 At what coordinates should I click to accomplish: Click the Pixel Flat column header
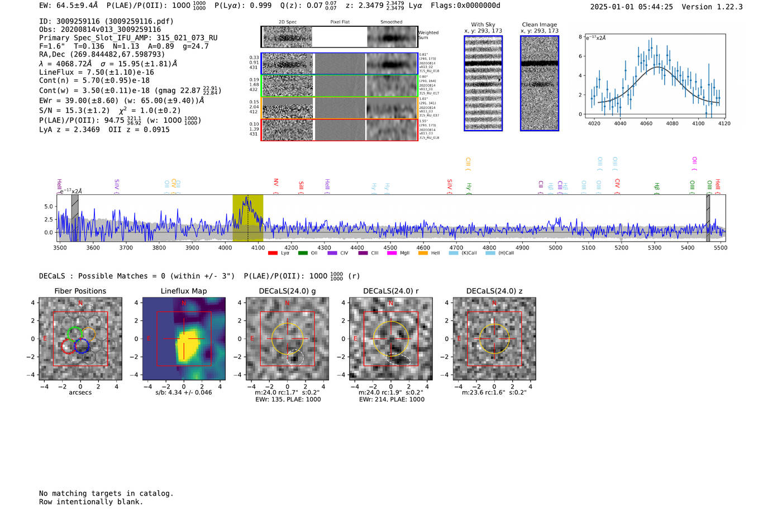click(340, 22)
